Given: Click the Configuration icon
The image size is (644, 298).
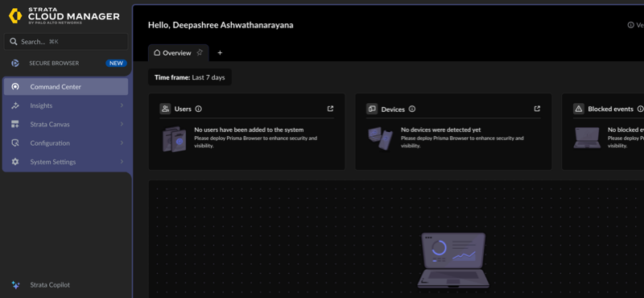Looking at the screenshot, I should 15,143.
